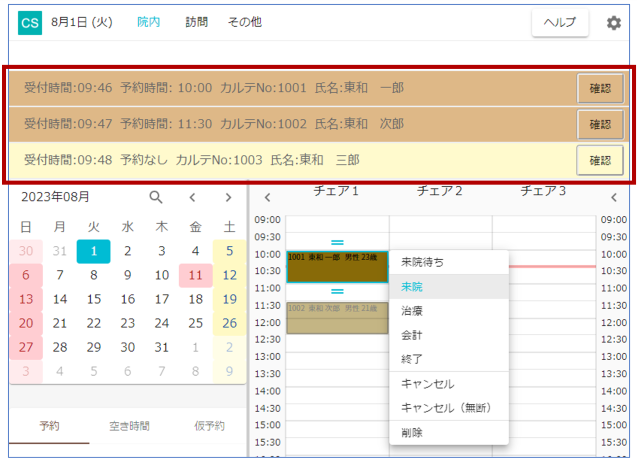Screen dimensions: 637x470
Task: Click the CS application logo
Action: (x=30, y=22)
